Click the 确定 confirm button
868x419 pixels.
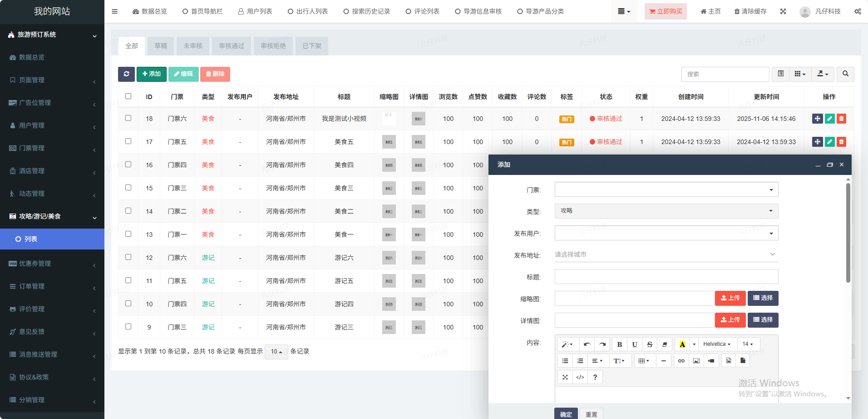click(566, 414)
